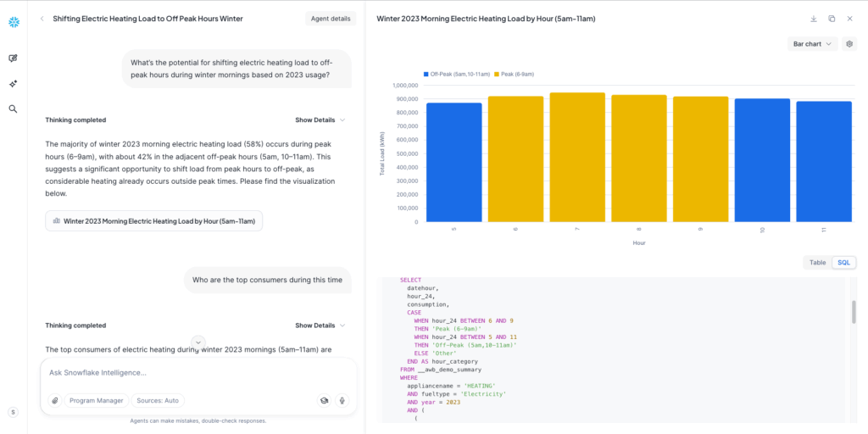868x434 pixels.
Task: Open search from the left sidebar
Action: pyautogui.click(x=13, y=109)
